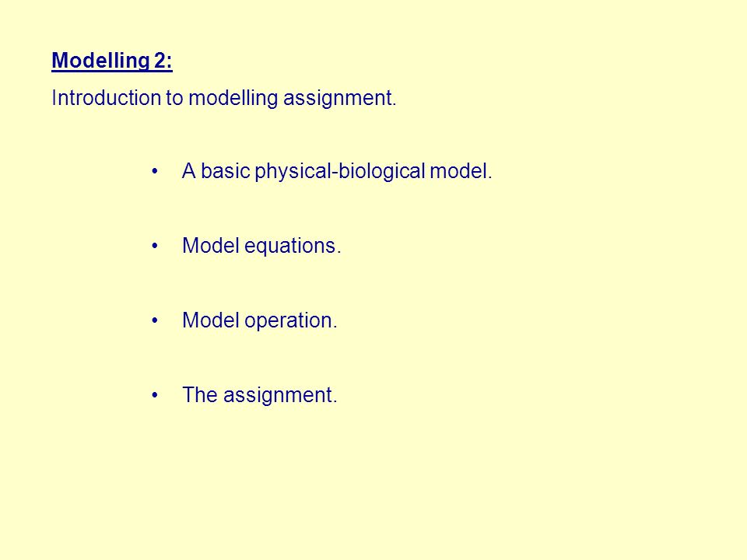Click the bullet dot before 'A basic physical-biological model.'

point(155,171)
